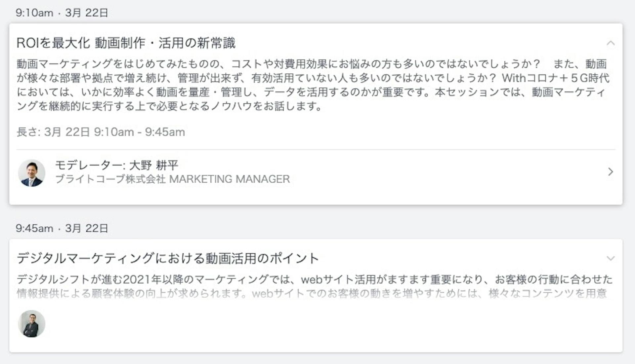
Task: Click the 長さ duration line
Action: [101, 132]
